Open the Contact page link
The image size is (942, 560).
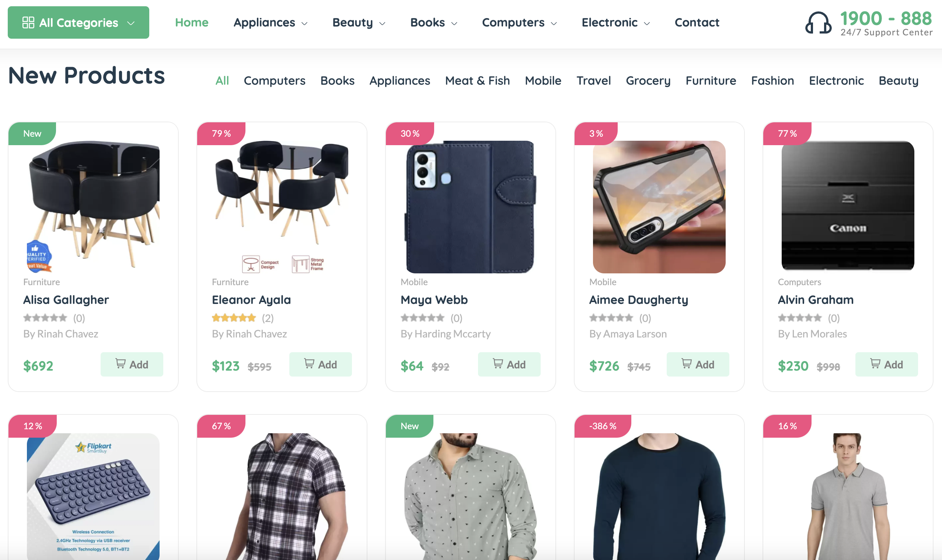click(697, 22)
